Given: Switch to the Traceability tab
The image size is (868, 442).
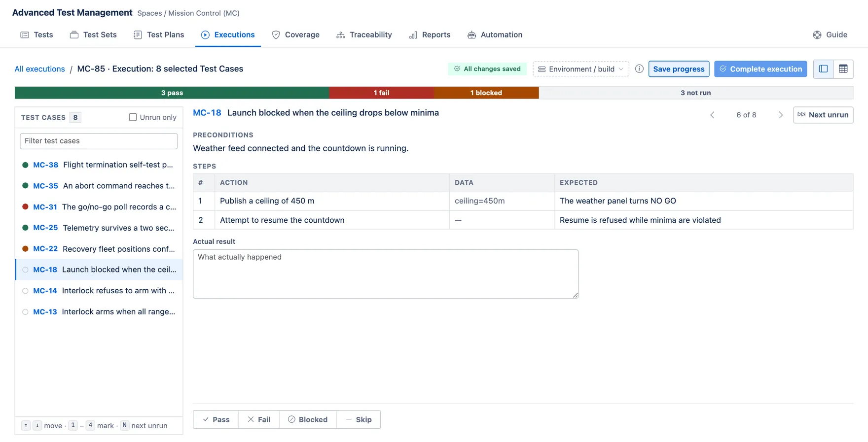Looking at the screenshot, I should tap(364, 35).
